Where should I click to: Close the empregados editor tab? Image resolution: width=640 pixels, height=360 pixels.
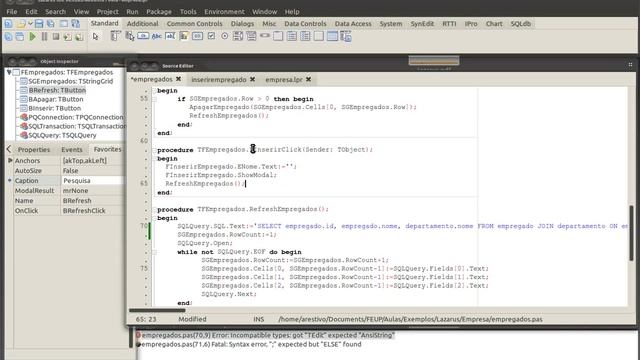(x=178, y=79)
